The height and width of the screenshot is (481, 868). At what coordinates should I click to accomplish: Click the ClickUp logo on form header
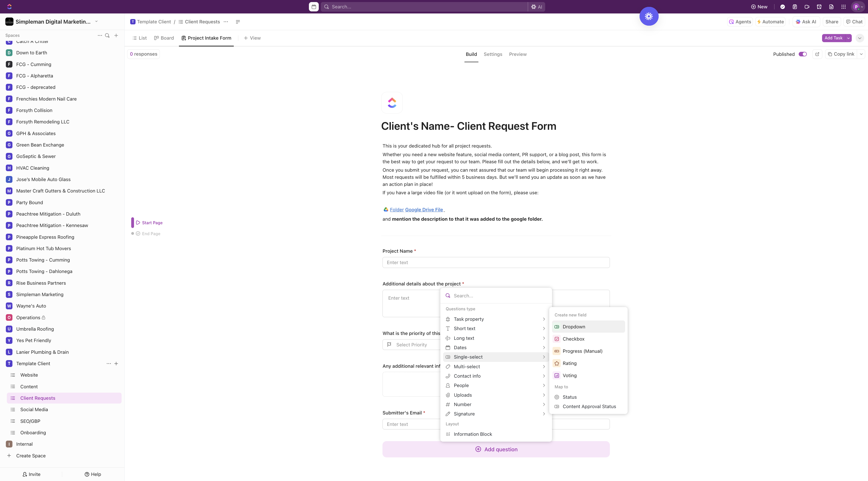click(392, 102)
